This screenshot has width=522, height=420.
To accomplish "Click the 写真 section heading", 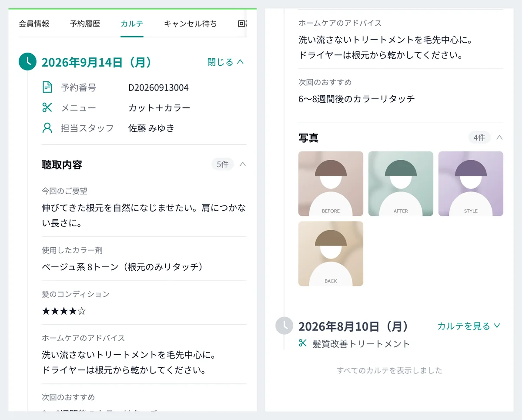I will pyautogui.click(x=308, y=138).
